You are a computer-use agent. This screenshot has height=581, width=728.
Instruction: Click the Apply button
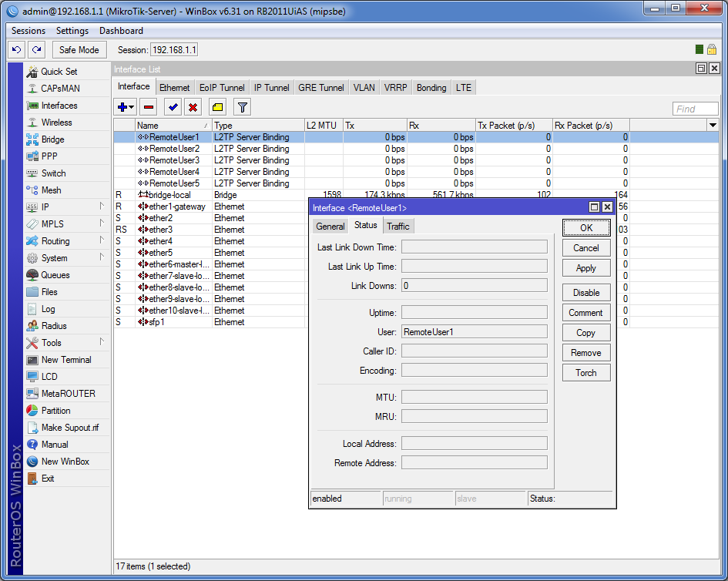coord(586,268)
